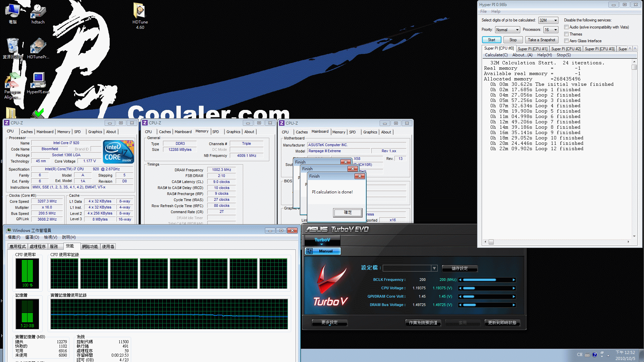Open the HDTune 4.60 folder icon
644x362 pixels.
click(x=140, y=16)
